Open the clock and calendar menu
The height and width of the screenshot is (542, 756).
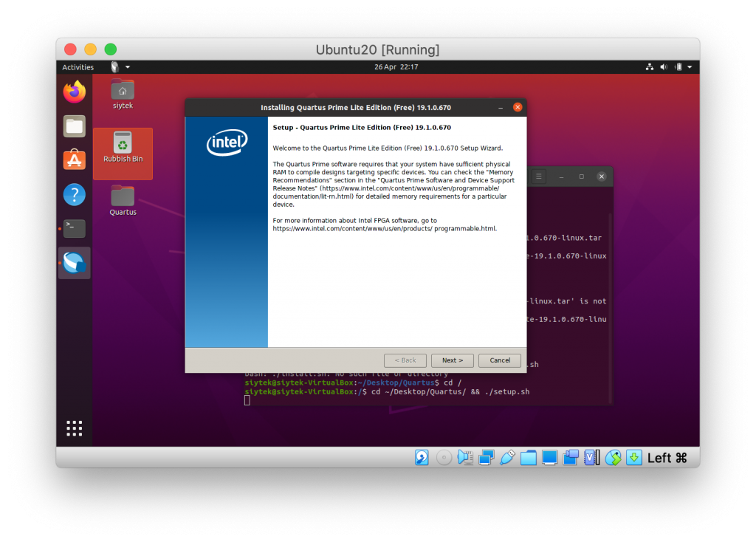pos(396,67)
